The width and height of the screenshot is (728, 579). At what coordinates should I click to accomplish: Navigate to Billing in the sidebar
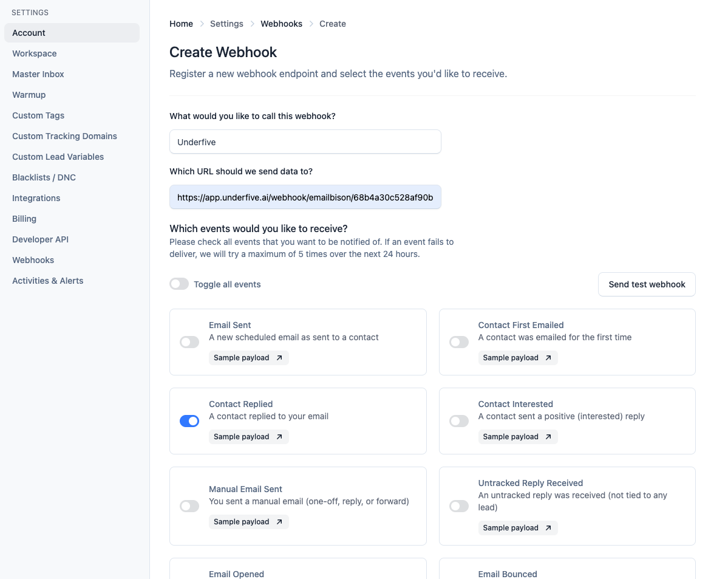(24, 218)
